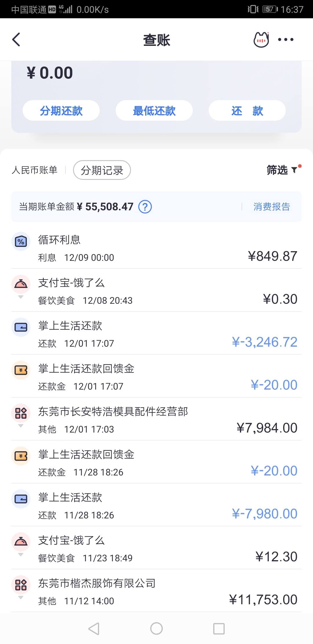Tap the coupon icon for 12/01 还款回馈金
Image resolution: width=313 pixels, height=644 pixels.
click(21, 370)
